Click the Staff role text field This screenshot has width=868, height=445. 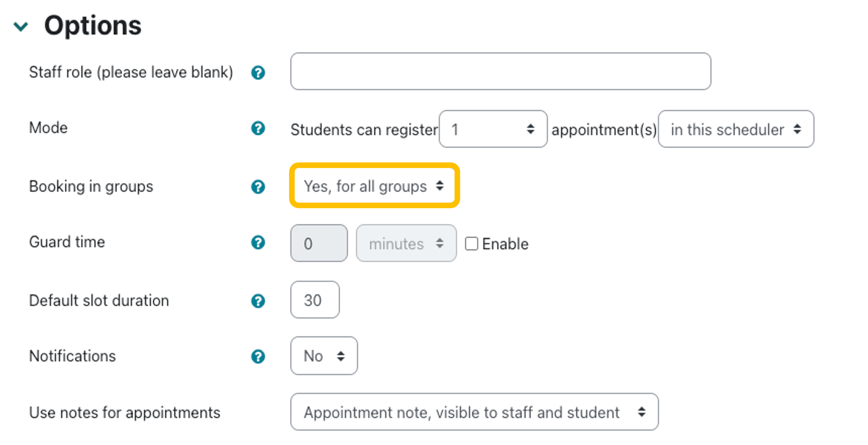pyautogui.click(x=500, y=72)
